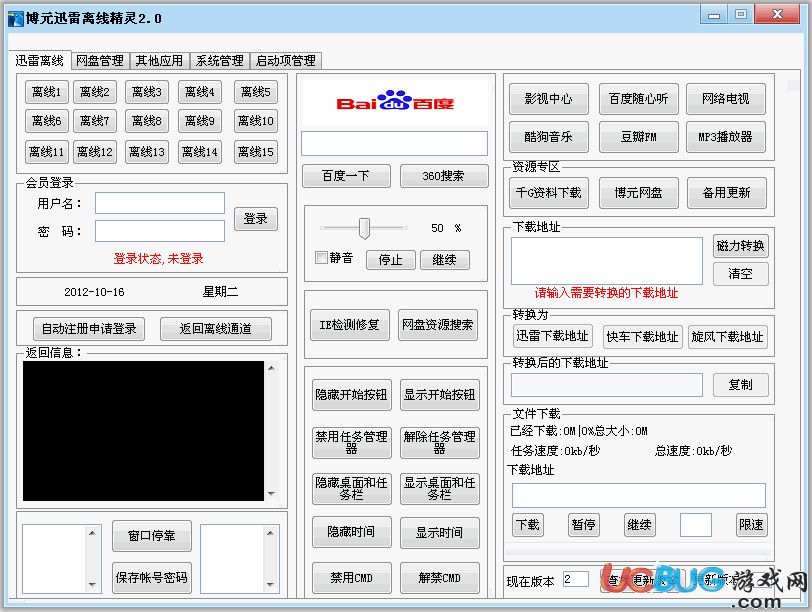Click 千G资料下载 button

(549, 193)
